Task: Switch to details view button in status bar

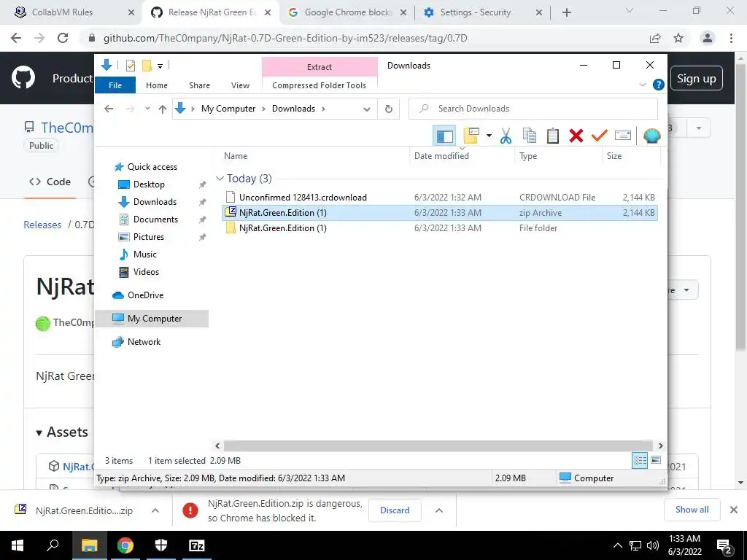Action: click(640, 461)
